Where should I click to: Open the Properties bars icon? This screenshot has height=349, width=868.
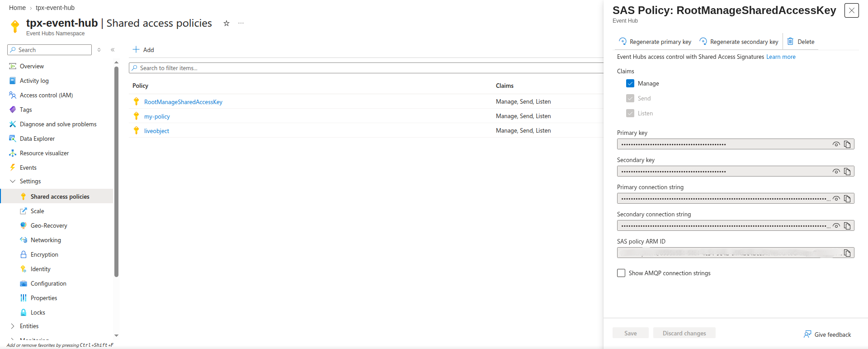point(24,298)
